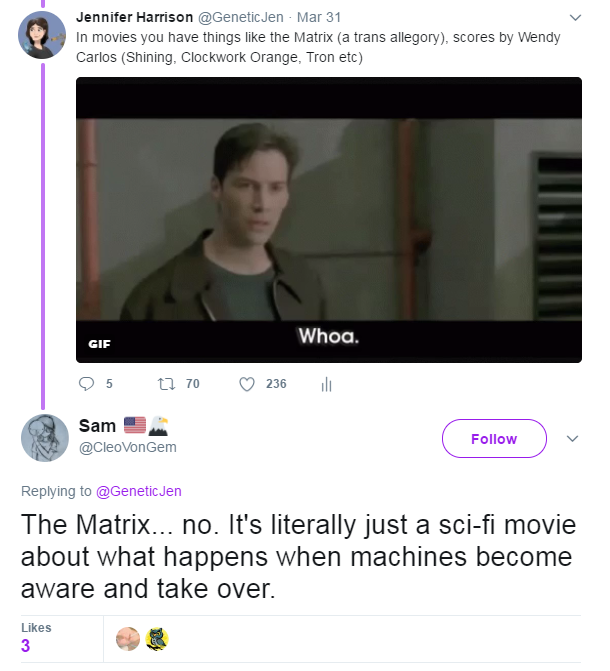Open the Mar 31 tweet timestamp

pyautogui.click(x=319, y=17)
